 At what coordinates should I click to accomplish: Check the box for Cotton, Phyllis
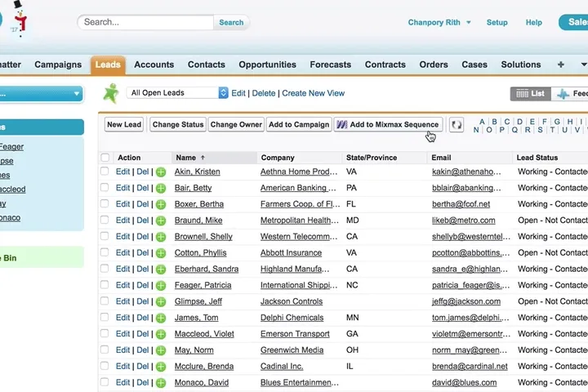click(x=105, y=252)
